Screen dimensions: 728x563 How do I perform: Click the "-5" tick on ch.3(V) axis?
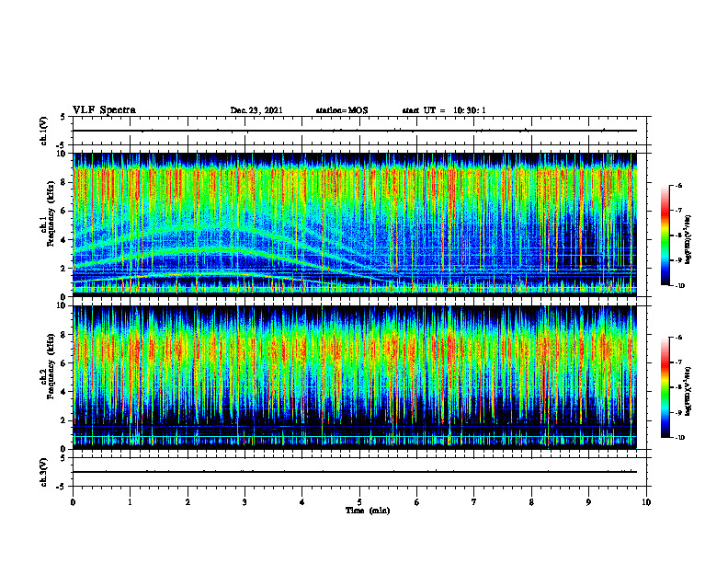(61, 487)
